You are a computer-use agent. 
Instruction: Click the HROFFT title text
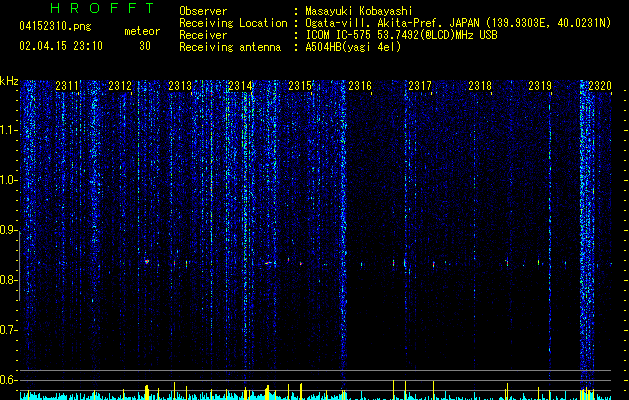tap(102, 8)
